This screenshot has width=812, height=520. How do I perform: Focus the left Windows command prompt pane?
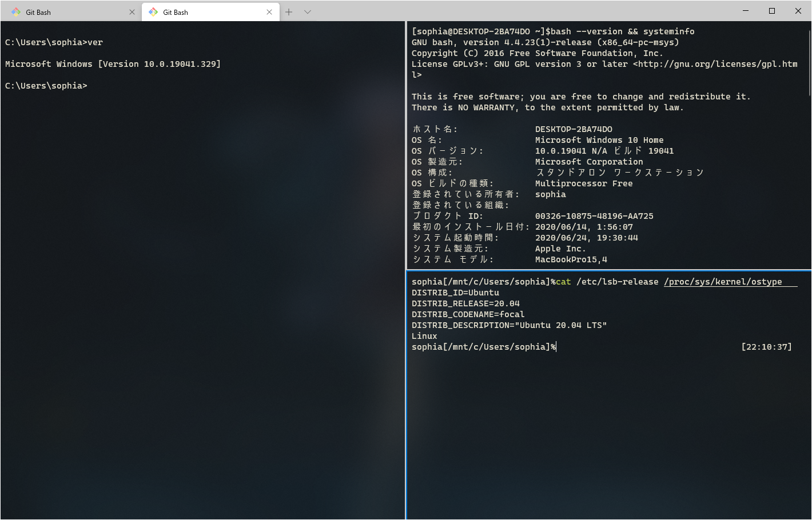pos(200,229)
